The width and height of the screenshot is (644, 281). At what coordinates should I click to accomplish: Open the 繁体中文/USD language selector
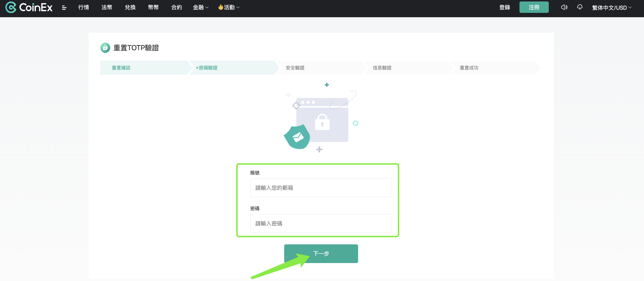pyautogui.click(x=612, y=8)
